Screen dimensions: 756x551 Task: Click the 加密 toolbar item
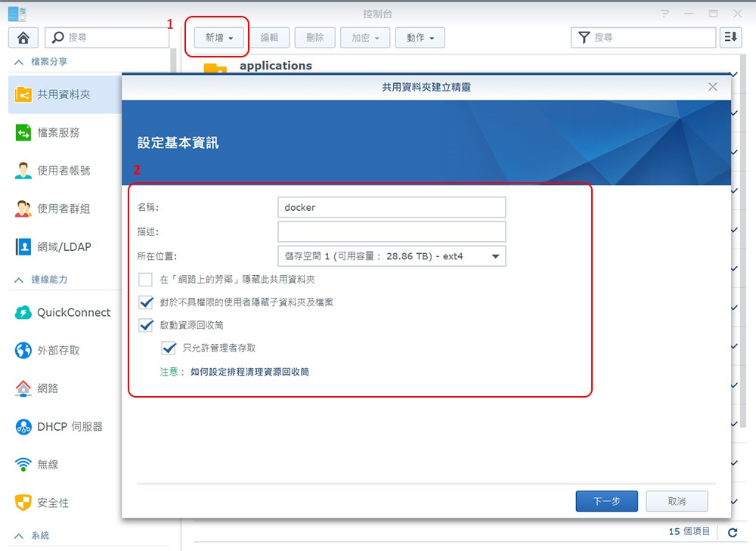pyautogui.click(x=365, y=37)
